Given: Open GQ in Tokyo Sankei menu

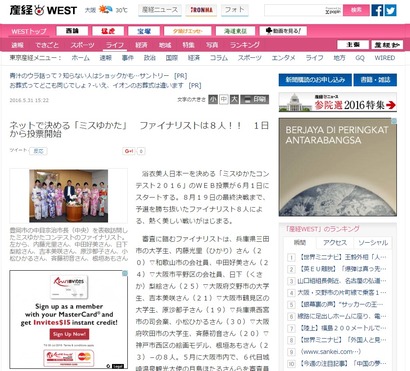Looking at the screenshot, I should tap(360, 58).
